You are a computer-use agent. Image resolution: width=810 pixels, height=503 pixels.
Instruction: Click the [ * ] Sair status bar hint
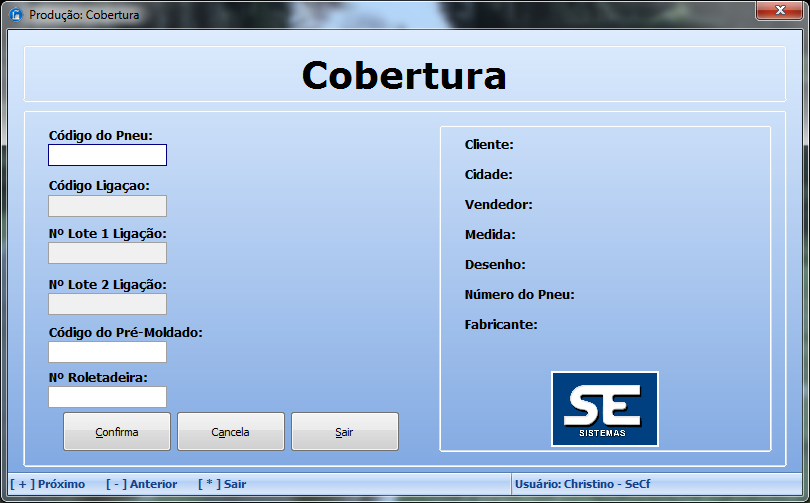(222, 484)
